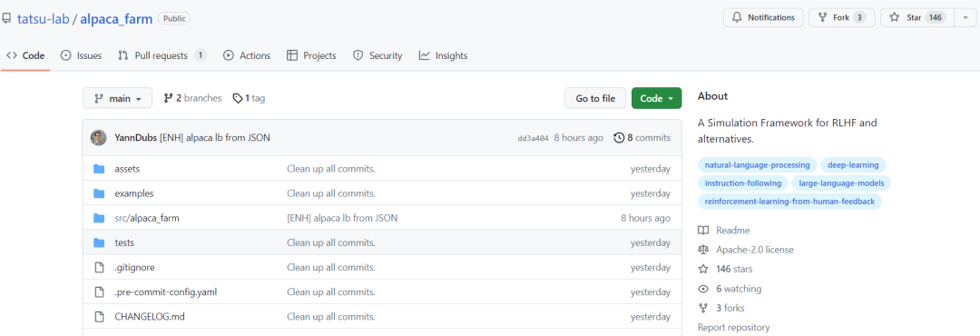Click the assets folder icon
Viewport: 980px width, 336px height.
[x=99, y=169]
